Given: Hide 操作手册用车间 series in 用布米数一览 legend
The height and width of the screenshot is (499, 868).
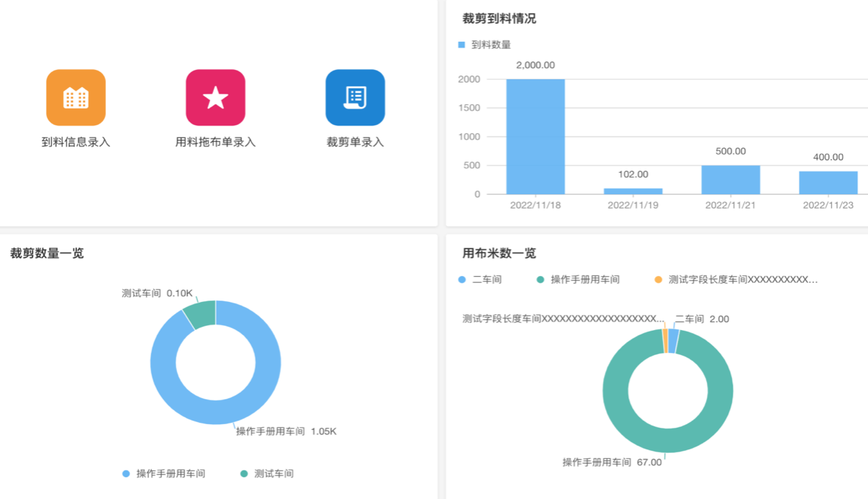Looking at the screenshot, I should [578, 279].
